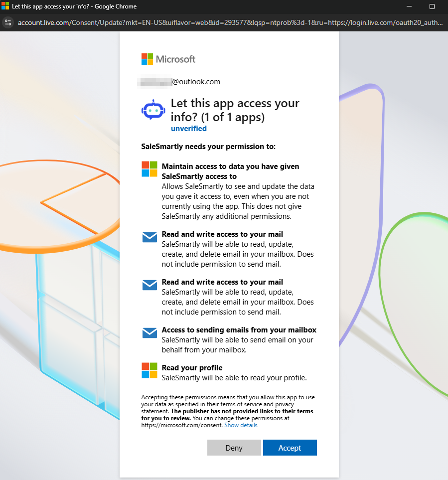Click the Read your profile heading
The height and width of the screenshot is (480, 448).
(192, 368)
